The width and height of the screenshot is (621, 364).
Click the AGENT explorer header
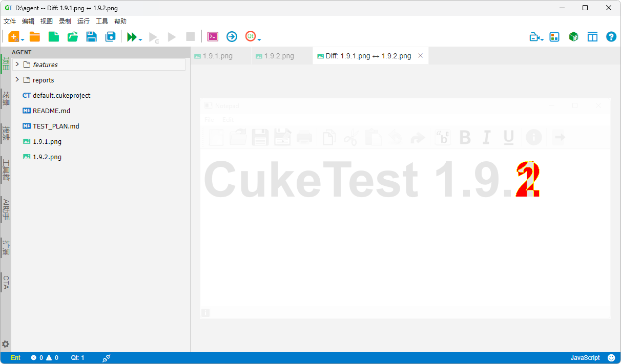100,52
